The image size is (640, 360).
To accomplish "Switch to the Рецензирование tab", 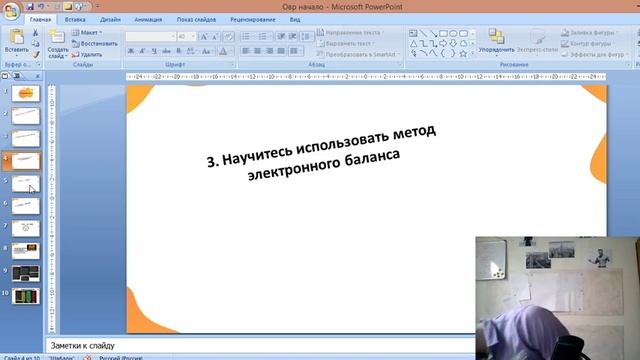I will click(253, 20).
